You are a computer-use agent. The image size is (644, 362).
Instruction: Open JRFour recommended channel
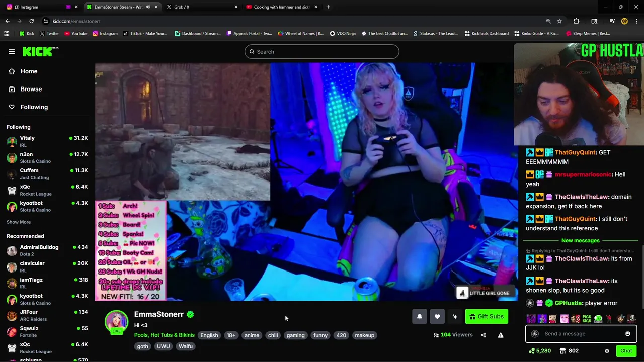point(47,315)
